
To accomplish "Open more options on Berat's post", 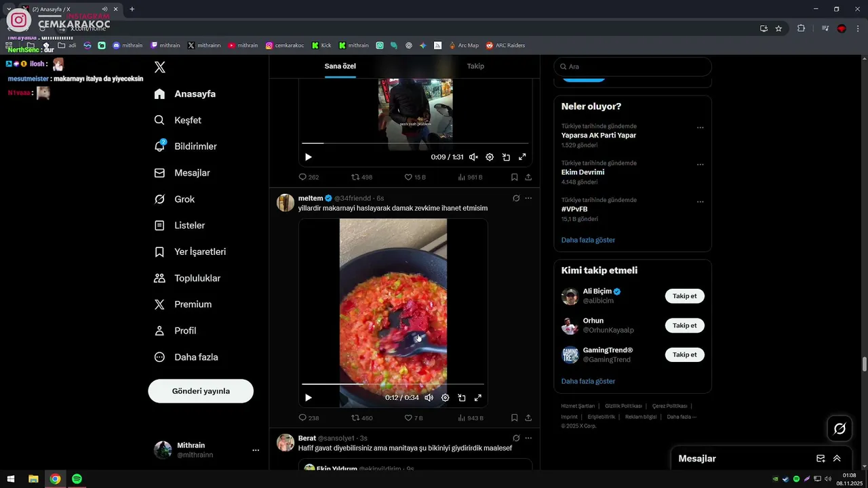I will (x=528, y=439).
